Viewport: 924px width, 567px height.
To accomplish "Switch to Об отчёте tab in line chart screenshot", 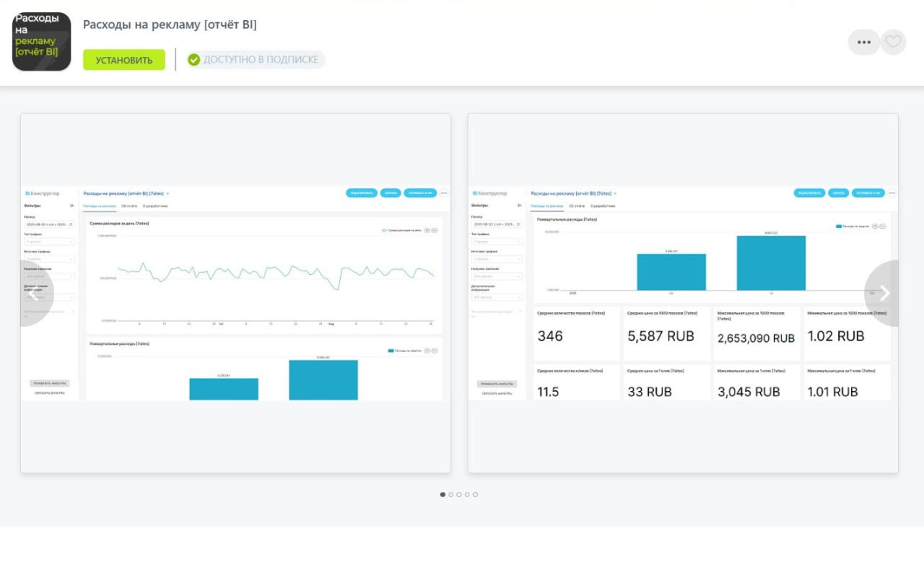I will (x=129, y=206).
